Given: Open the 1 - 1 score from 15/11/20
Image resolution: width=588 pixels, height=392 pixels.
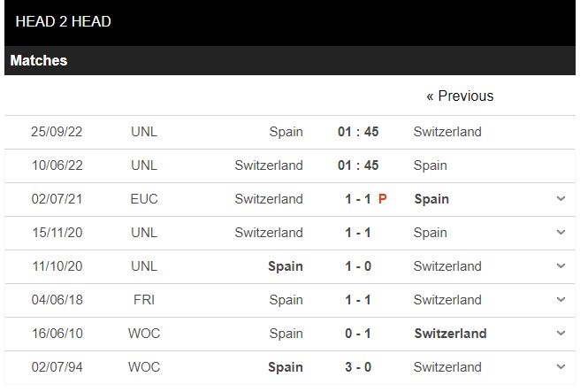Looking at the screenshot, I should point(358,233).
